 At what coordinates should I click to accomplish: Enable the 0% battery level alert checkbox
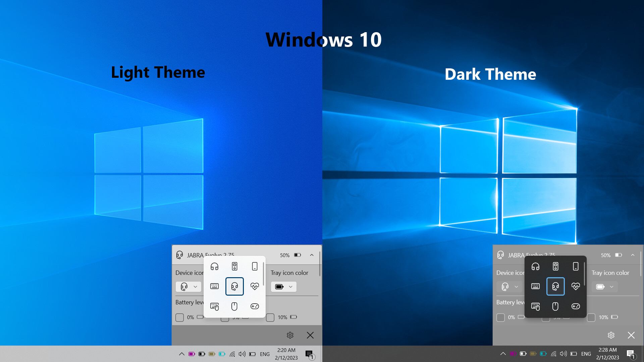pos(179,317)
